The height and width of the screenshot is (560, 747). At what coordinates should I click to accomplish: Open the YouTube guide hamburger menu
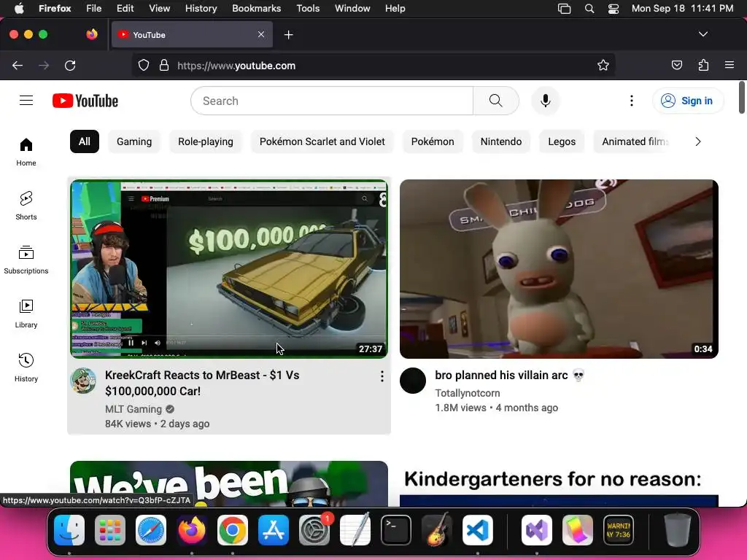pyautogui.click(x=26, y=101)
